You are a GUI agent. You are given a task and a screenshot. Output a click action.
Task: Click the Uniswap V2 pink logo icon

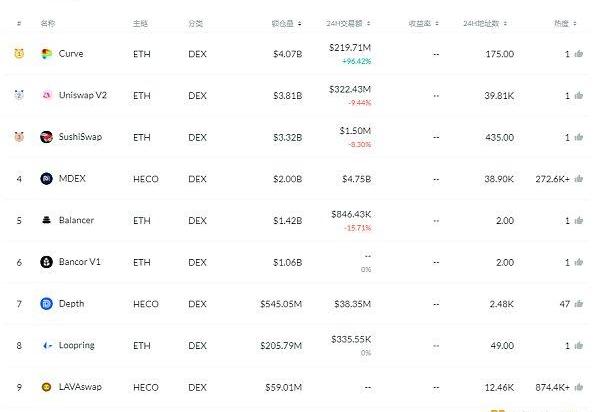coord(46,95)
